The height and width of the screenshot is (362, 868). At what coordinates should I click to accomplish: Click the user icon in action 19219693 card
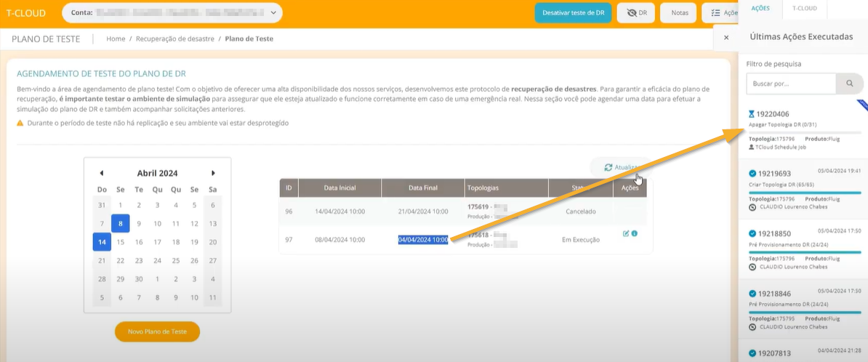point(752,207)
